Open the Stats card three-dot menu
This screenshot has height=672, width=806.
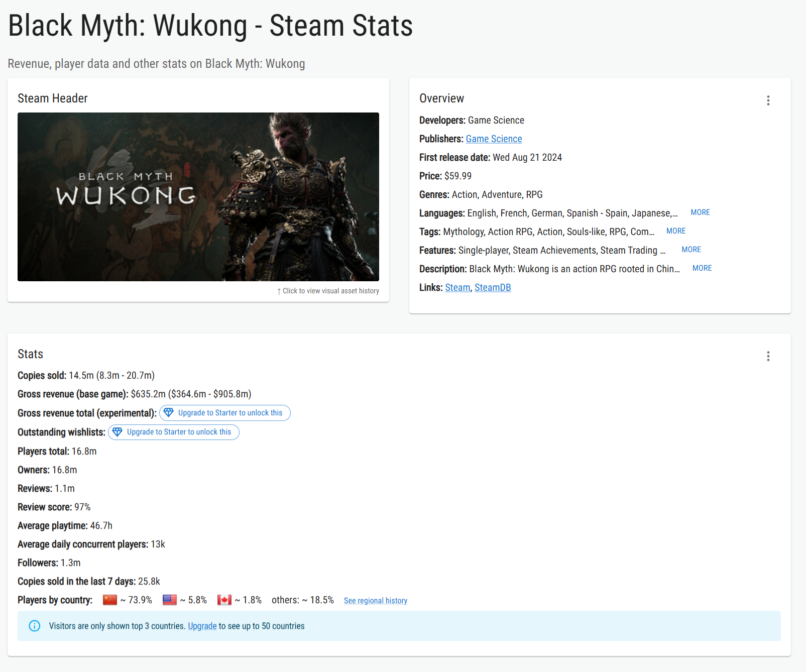coord(768,356)
